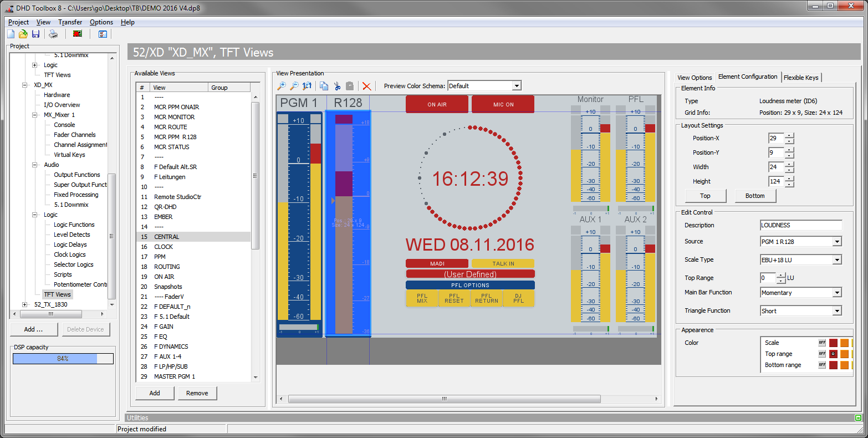Open the Preview Color Schema dropdown
This screenshot has height=438, width=868.
tap(516, 86)
